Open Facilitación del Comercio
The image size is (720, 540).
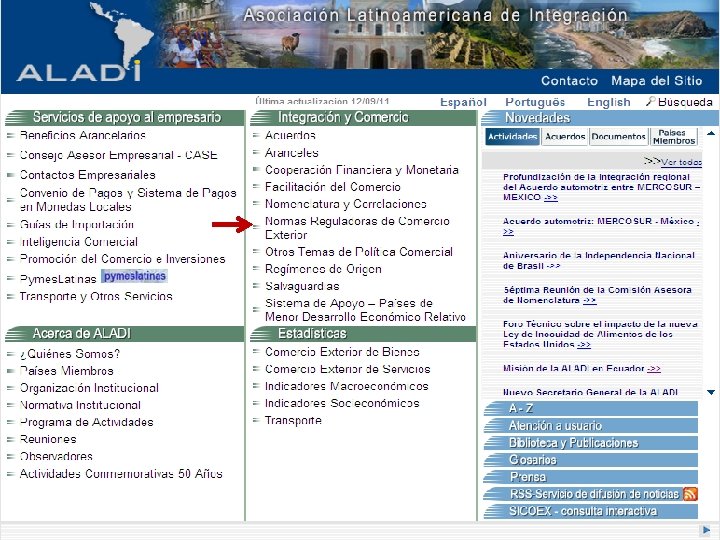[333, 187]
